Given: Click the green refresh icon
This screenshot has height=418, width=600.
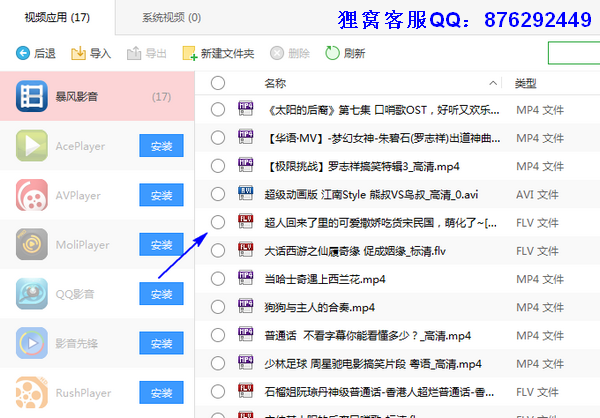Looking at the screenshot, I should pyautogui.click(x=333, y=53).
